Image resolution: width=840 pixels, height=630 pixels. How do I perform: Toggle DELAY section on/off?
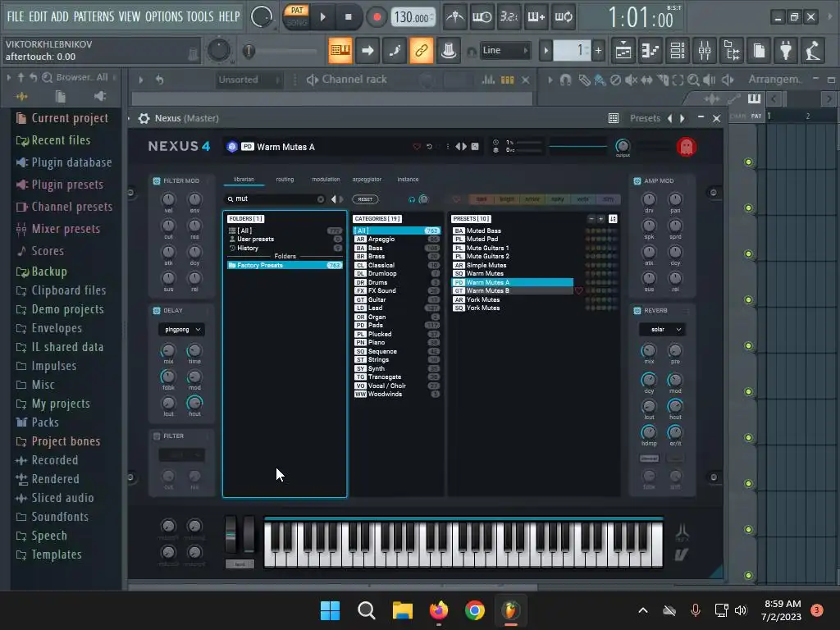pos(157,311)
